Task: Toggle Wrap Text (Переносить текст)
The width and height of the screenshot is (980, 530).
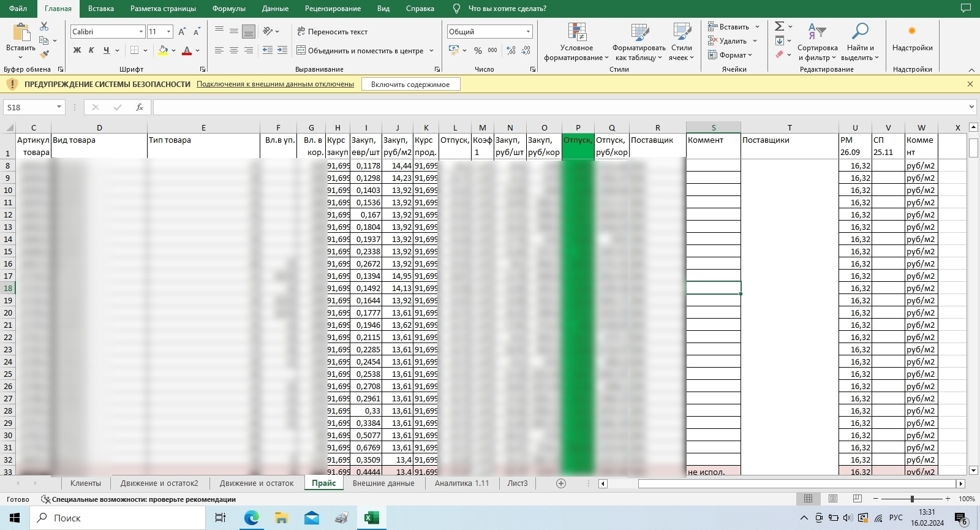Action: pyautogui.click(x=332, y=31)
